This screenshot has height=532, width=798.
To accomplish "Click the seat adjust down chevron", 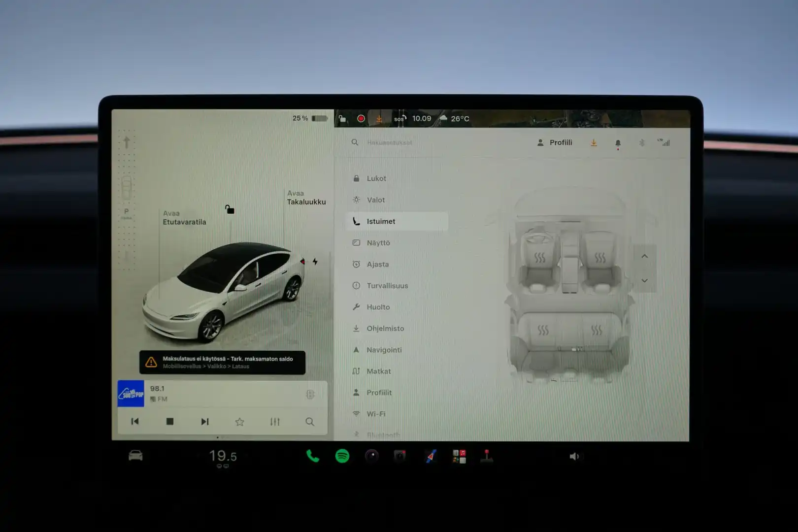I will pos(644,280).
